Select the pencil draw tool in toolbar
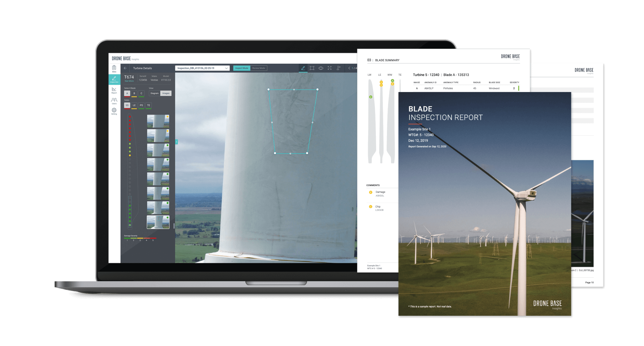 tap(303, 68)
